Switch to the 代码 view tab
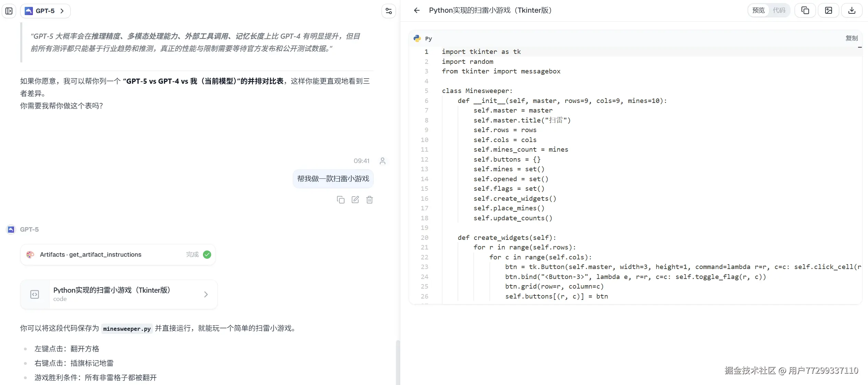Image resolution: width=868 pixels, height=385 pixels. click(780, 10)
